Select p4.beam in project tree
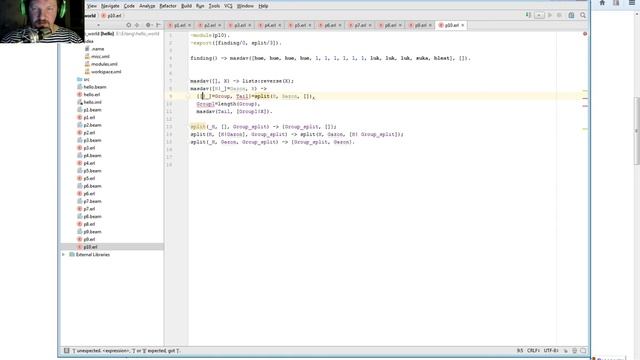This screenshot has width=640, height=360. [92, 156]
